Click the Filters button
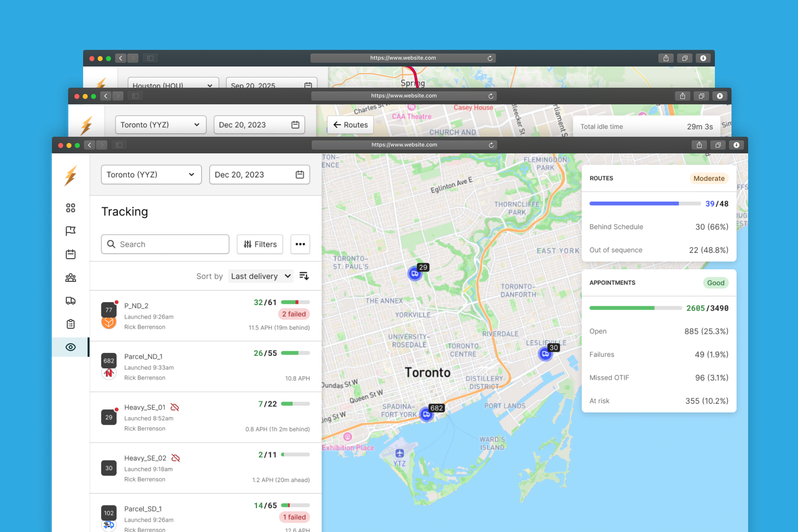The image size is (798, 532). [260, 244]
